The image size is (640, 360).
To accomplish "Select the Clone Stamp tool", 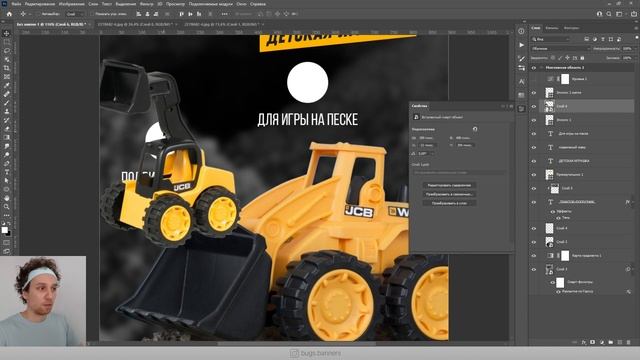I will point(7,111).
